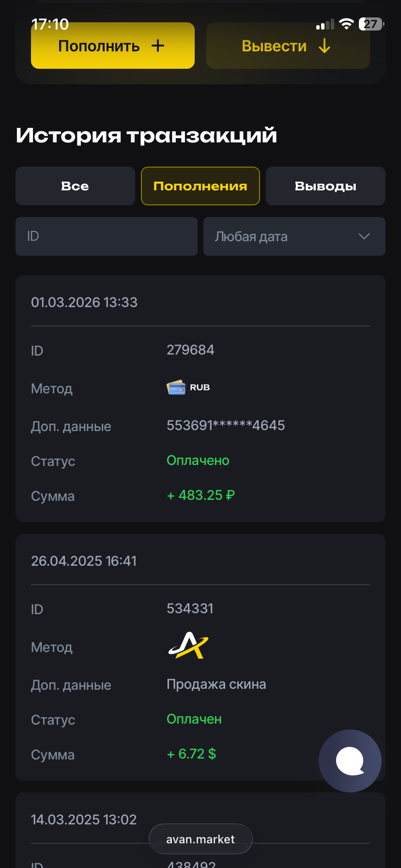Click the + 483.25 ₽ amount

(x=200, y=495)
